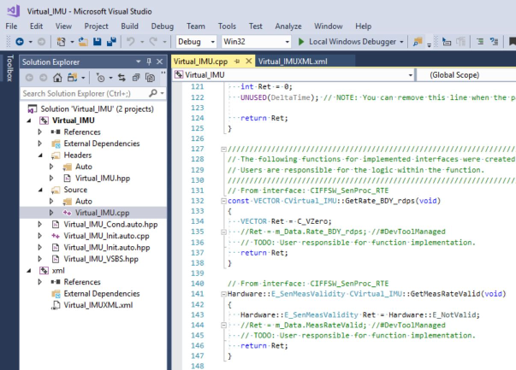This screenshot has width=516, height=370.
Task: Collapse code block at line 141
Action: [x=224, y=294]
